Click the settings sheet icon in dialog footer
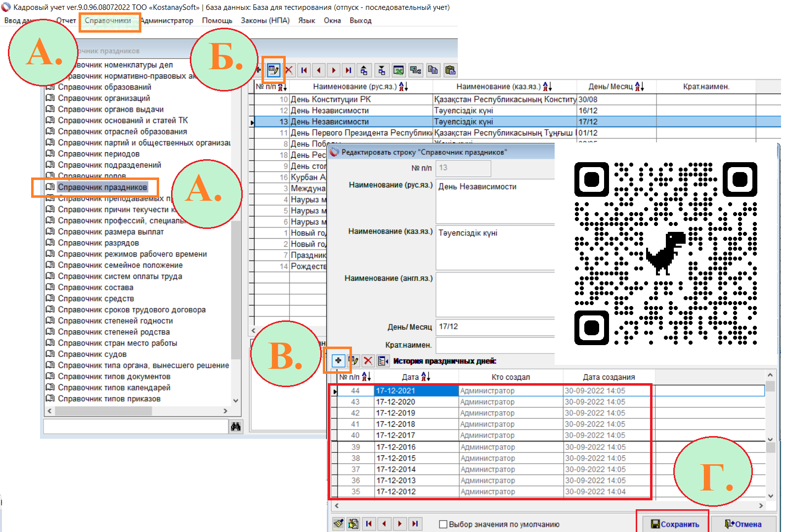The width and height of the screenshot is (785, 532). [353, 524]
